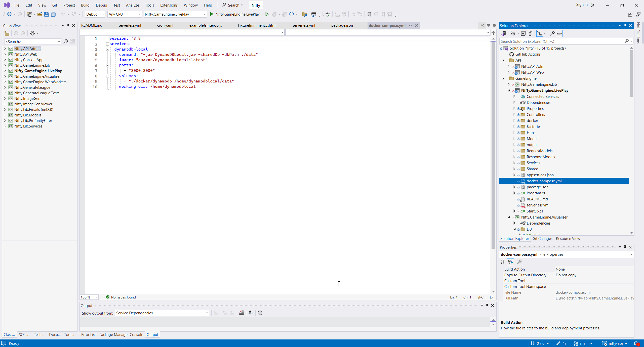
Task: Click notifications bell in status bar
Action: (636, 343)
